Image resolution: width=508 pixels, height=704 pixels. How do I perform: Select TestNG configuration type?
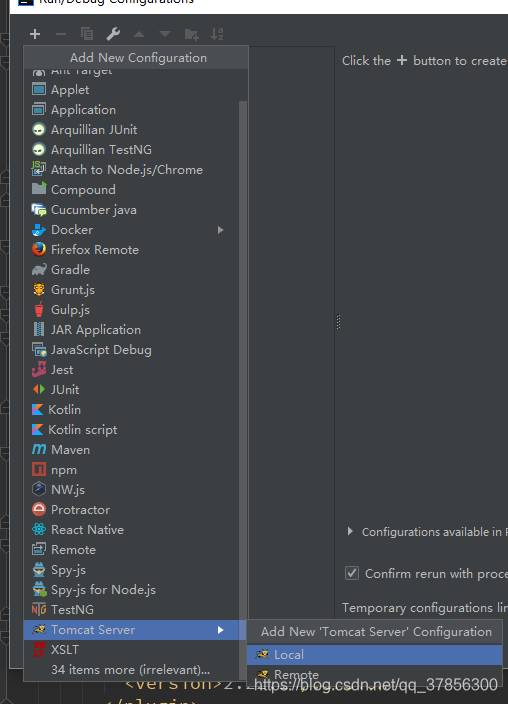[x=135, y=610]
